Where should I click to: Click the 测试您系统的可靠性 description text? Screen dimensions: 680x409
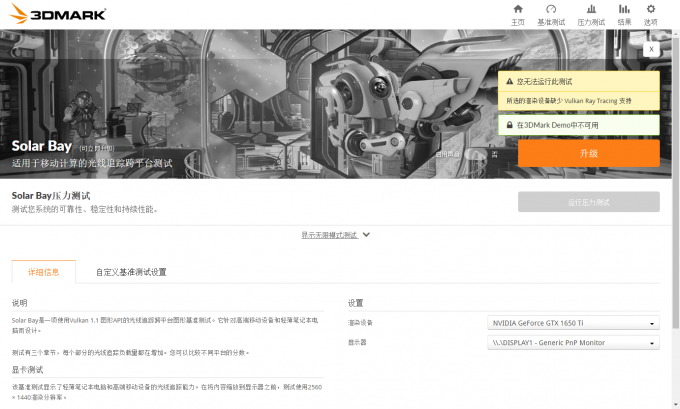coord(85,209)
